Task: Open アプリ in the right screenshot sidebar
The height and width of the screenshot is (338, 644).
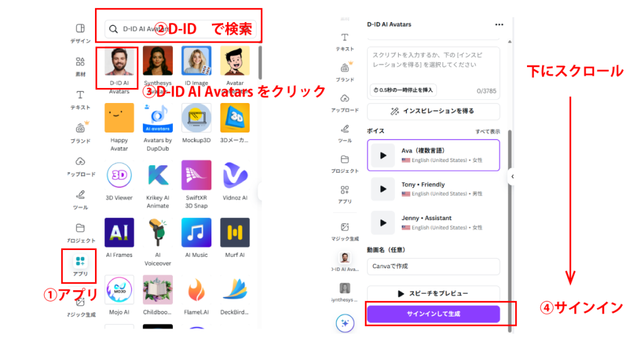Action: point(345,195)
